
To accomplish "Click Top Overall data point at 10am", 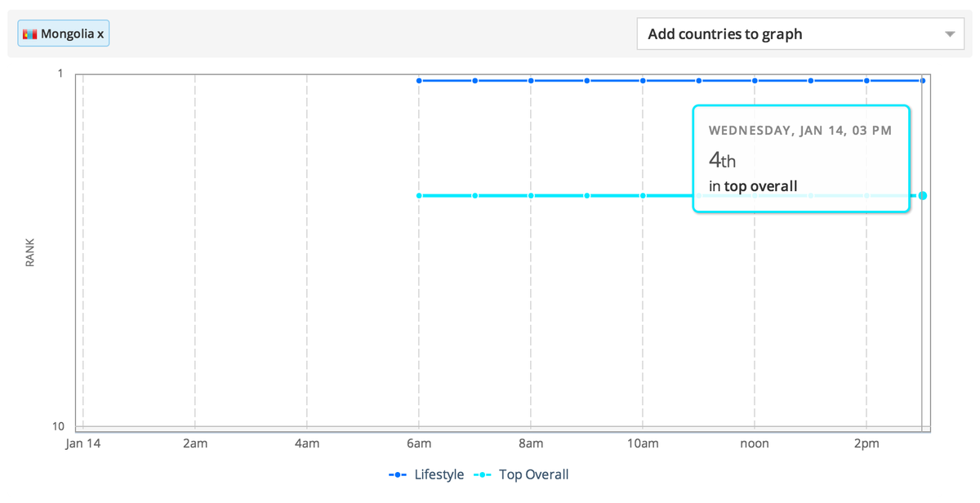I will tap(643, 196).
